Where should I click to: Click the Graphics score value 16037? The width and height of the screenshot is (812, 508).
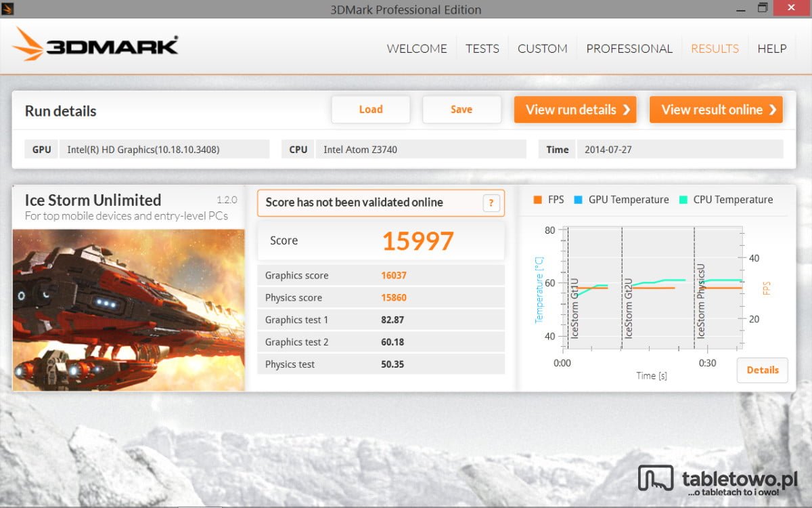394,276
